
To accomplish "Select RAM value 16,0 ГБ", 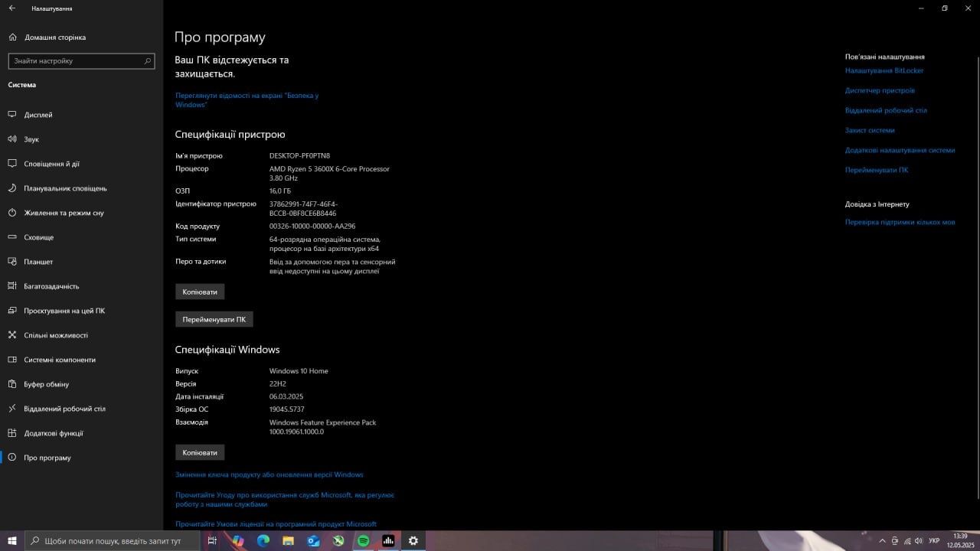I will pyautogui.click(x=280, y=191).
